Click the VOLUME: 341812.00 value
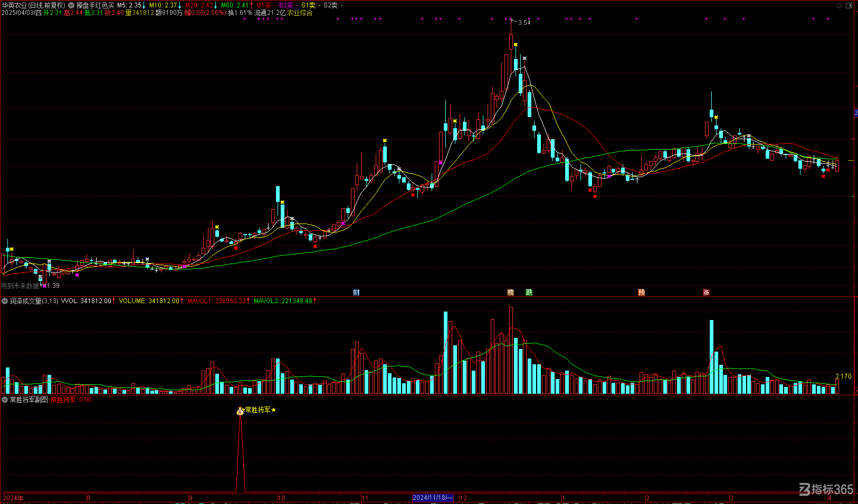 click(x=150, y=301)
